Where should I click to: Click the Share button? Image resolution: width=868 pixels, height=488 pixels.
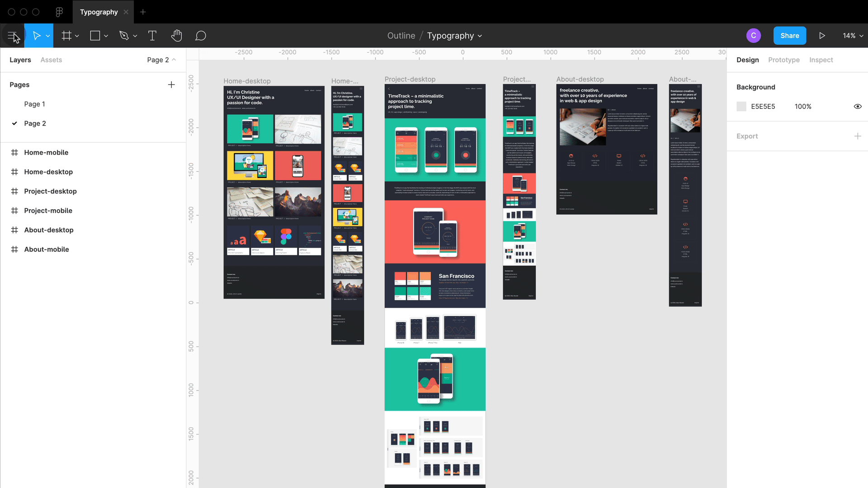pos(789,35)
